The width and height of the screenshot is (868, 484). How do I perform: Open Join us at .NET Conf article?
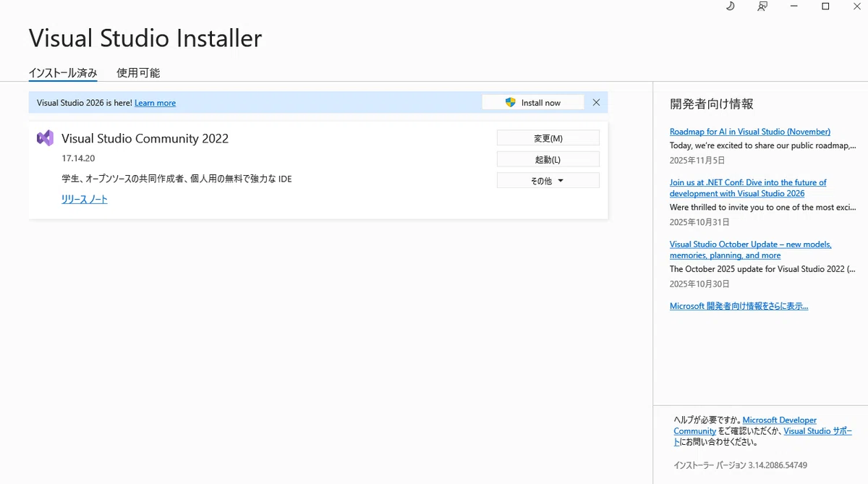748,188
